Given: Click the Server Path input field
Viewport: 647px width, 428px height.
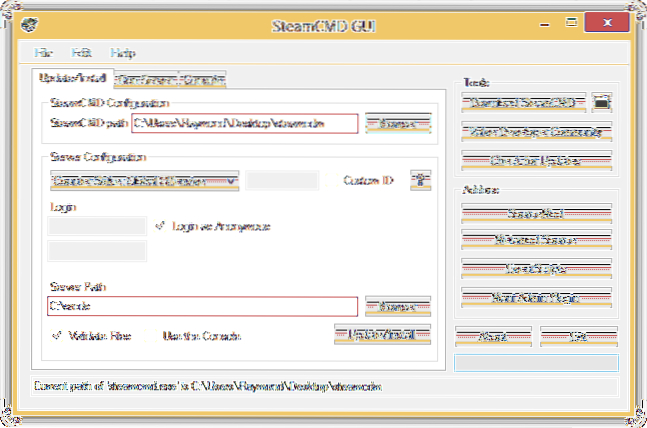Looking at the screenshot, I should pos(203,306).
